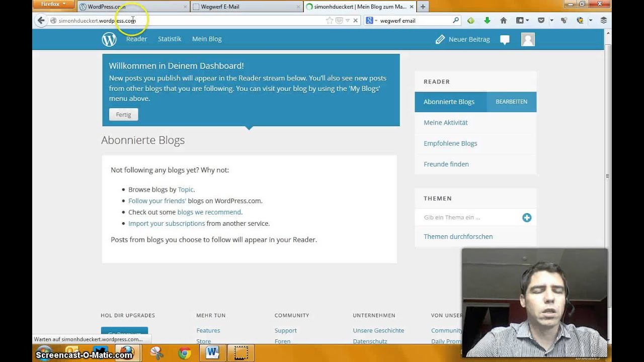The width and height of the screenshot is (644, 362).
Task: Select the simonhdueckert Mein Blog tab
Action: (x=360, y=7)
